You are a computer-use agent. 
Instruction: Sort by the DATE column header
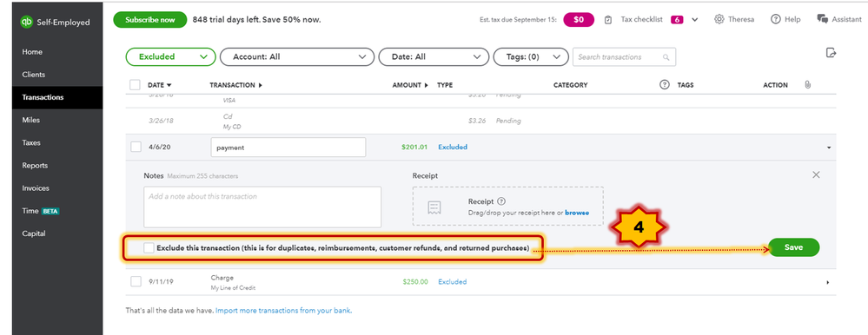point(159,85)
